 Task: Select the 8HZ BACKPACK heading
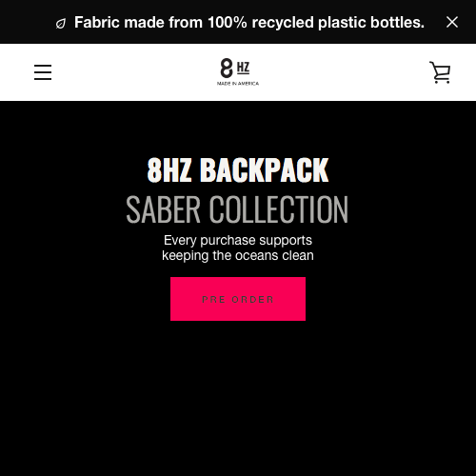coord(238,170)
